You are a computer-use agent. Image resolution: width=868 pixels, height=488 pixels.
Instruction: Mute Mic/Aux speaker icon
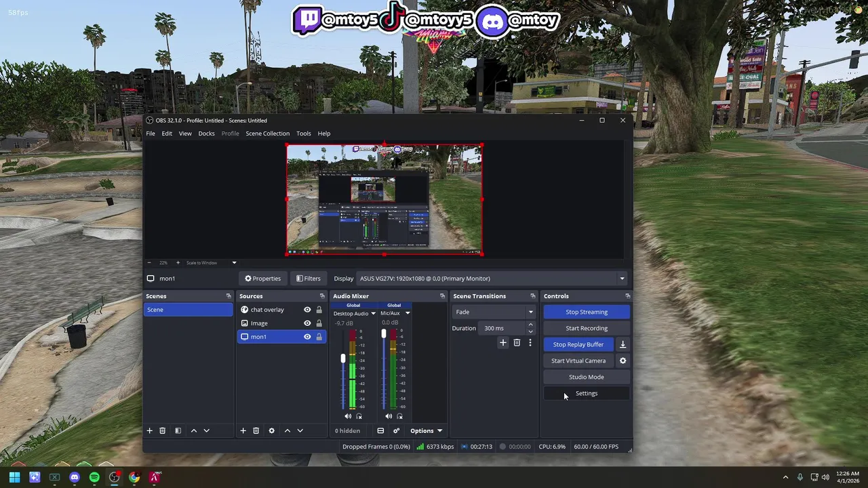389,416
